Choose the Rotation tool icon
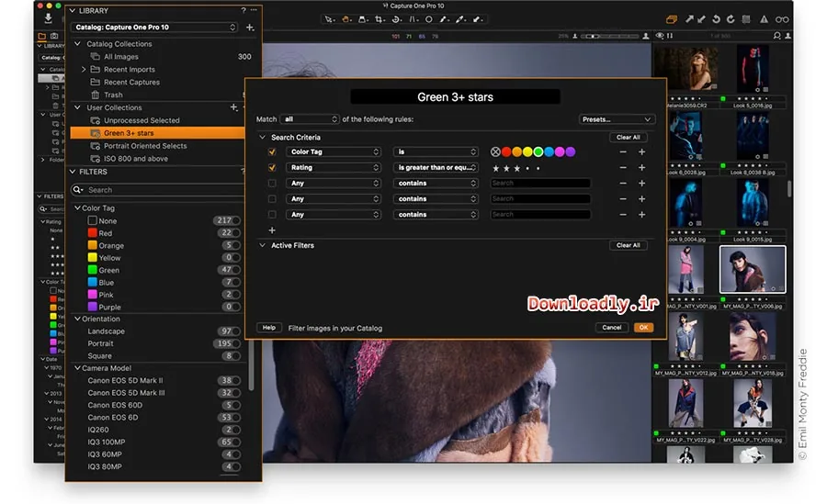This screenshot has width=827, height=504. 395,19
